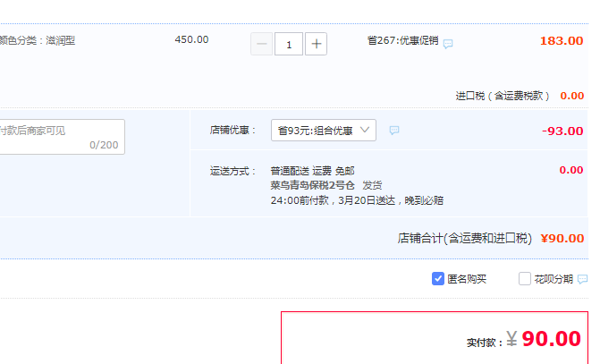600x364 pixels.
Task: Decrease quantity with the minus button
Action: click(262, 44)
